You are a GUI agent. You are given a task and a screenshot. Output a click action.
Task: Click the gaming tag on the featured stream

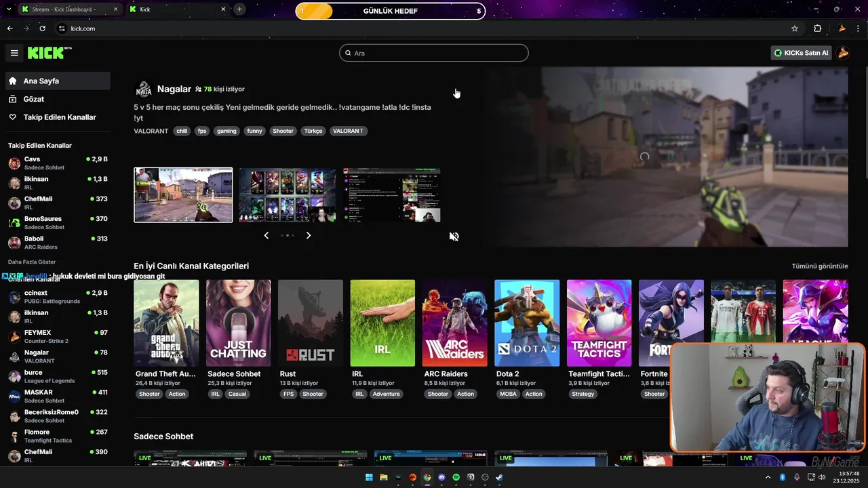tap(226, 131)
